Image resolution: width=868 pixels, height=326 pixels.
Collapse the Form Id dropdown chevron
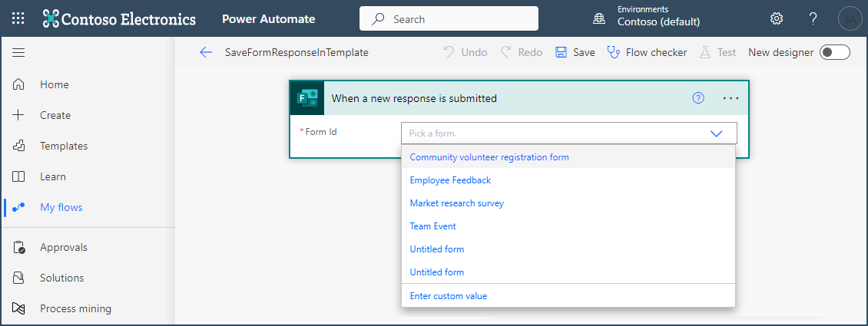click(x=717, y=133)
